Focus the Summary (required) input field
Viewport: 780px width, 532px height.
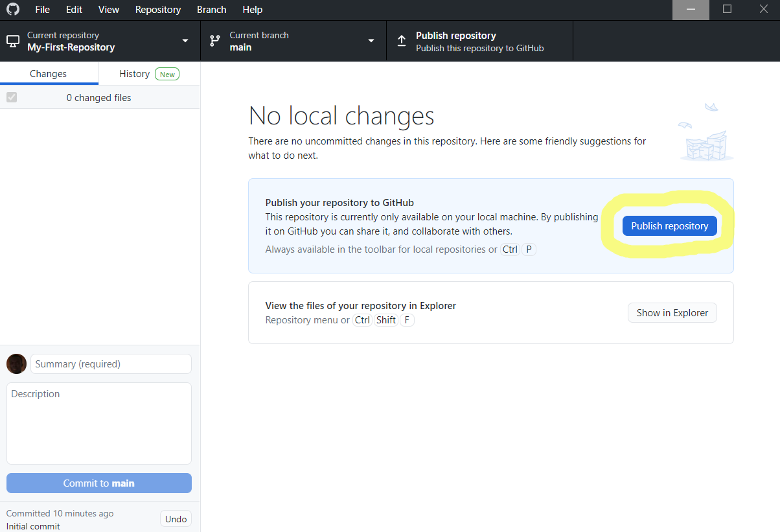pos(111,364)
